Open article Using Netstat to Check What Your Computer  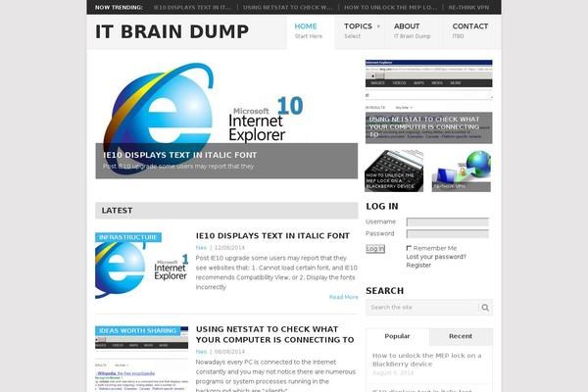pos(274,334)
